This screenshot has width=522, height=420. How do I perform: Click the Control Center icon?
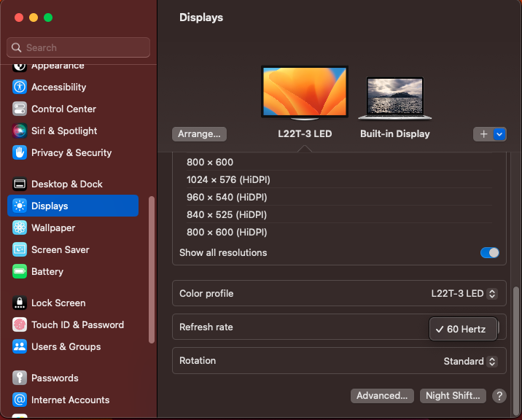[x=20, y=109]
